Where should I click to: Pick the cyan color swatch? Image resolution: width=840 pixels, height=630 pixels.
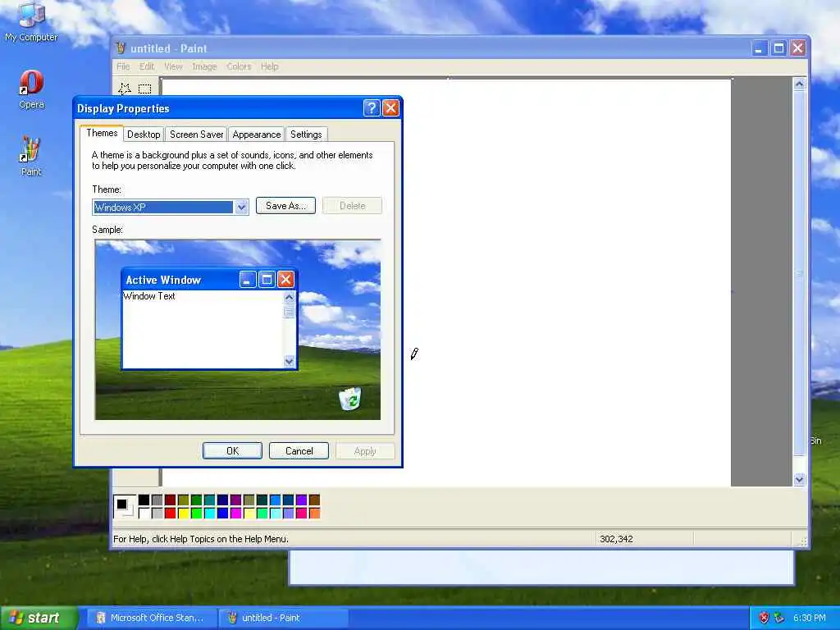(x=209, y=514)
